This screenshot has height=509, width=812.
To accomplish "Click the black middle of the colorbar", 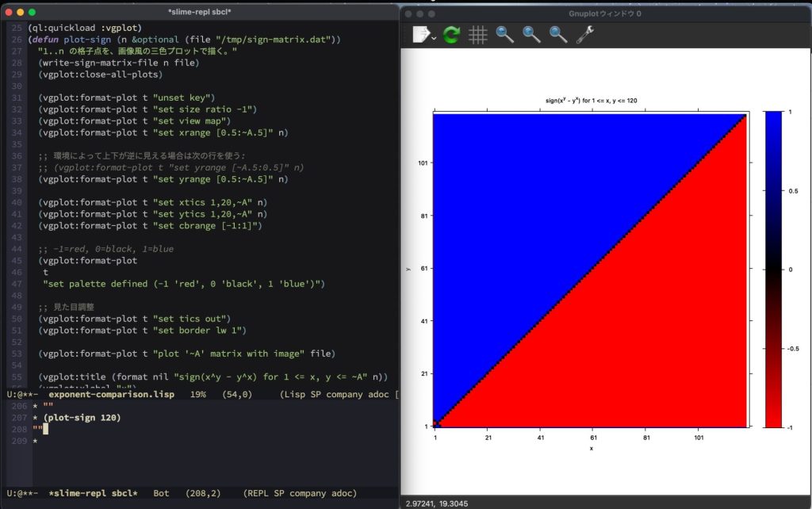I will [773, 270].
